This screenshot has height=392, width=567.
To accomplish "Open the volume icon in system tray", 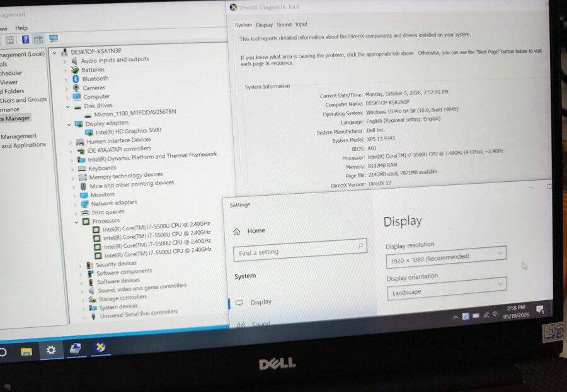I will click(x=495, y=314).
